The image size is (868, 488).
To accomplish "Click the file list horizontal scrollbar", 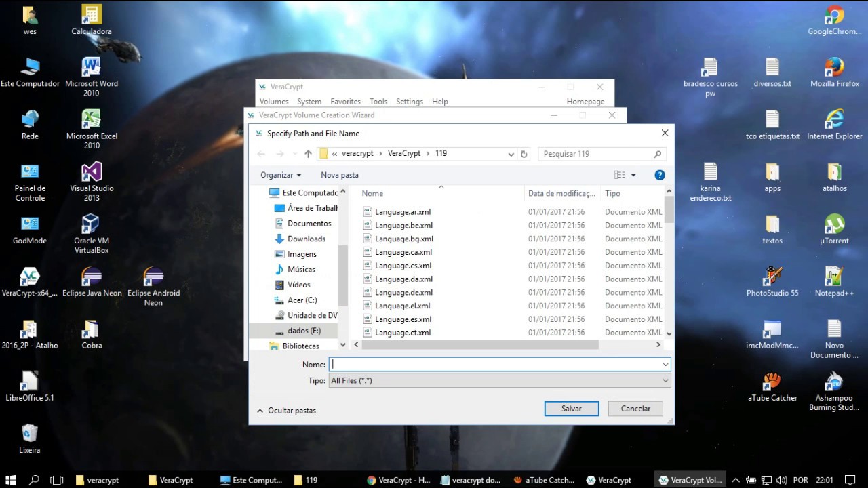I will tap(480, 345).
